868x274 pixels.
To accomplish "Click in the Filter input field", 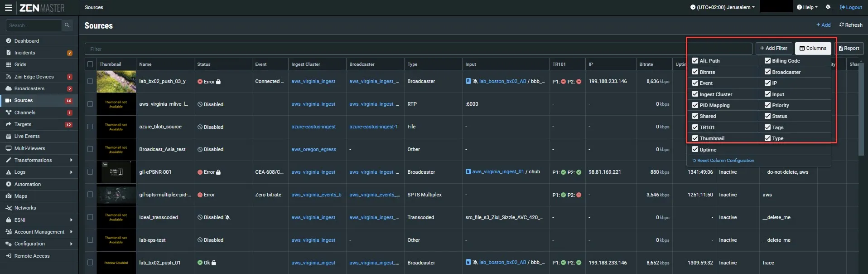I will pyautogui.click(x=419, y=49).
